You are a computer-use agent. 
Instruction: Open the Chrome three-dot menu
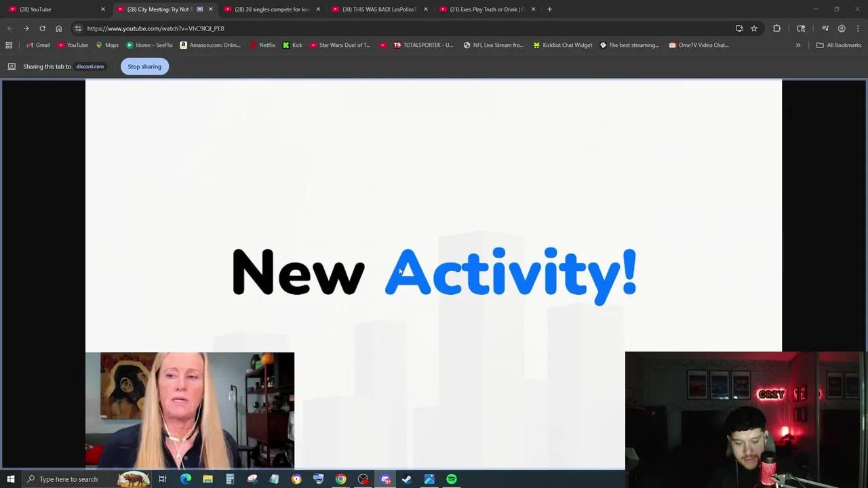point(858,28)
